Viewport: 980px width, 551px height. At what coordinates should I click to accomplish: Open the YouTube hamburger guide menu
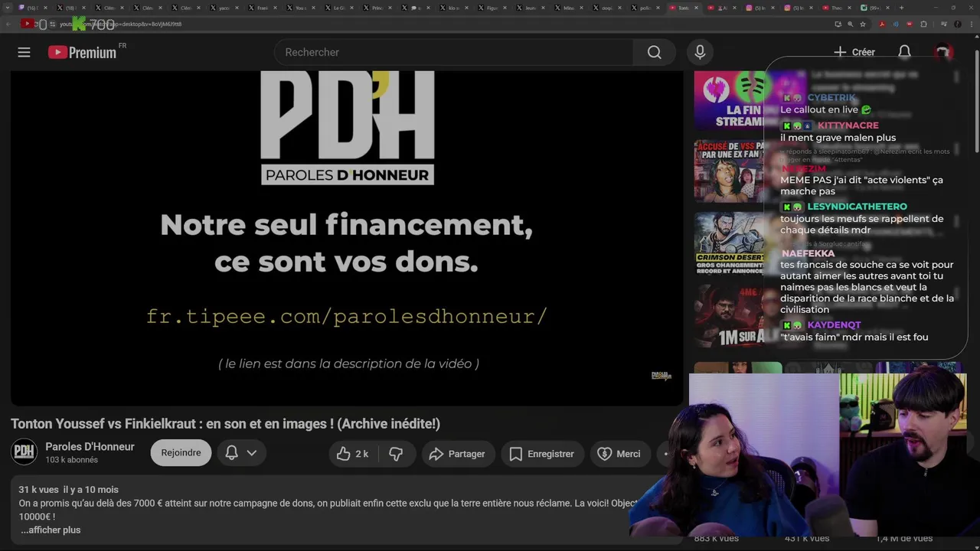pos(24,52)
